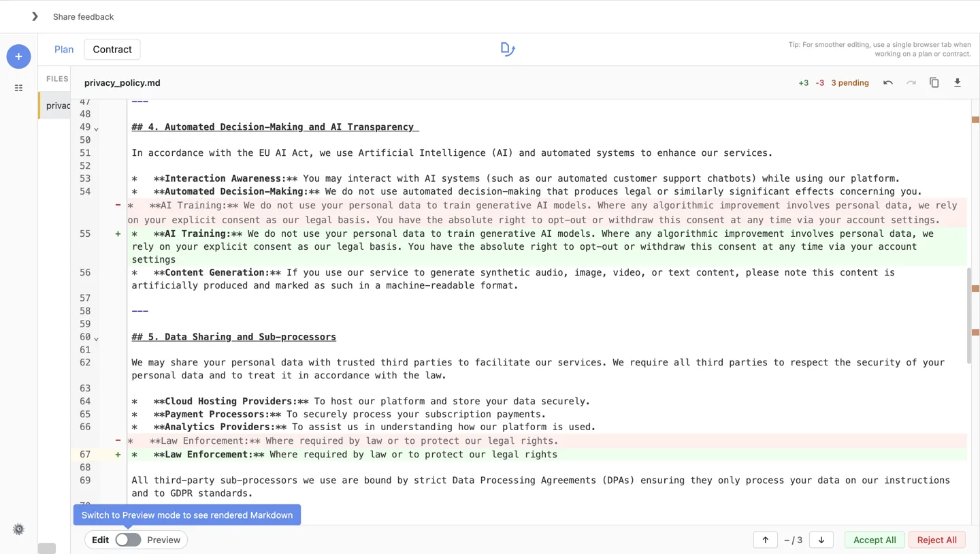The width and height of the screenshot is (980, 554).
Task: Expand sidebar with top-left chevron
Action: [x=35, y=16]
